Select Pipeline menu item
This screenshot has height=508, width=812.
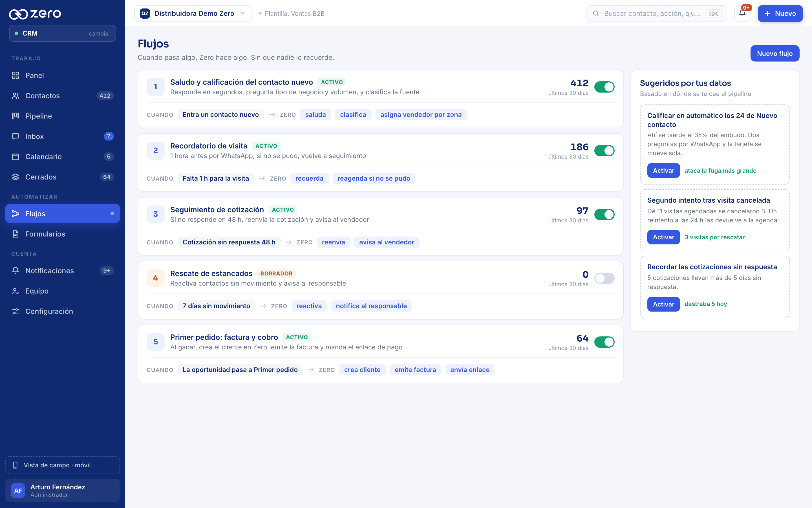[x=62, y=116]
